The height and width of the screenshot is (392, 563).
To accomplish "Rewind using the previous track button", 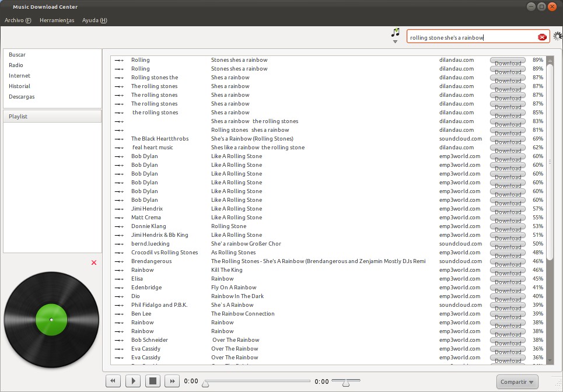I will point(113,380).
